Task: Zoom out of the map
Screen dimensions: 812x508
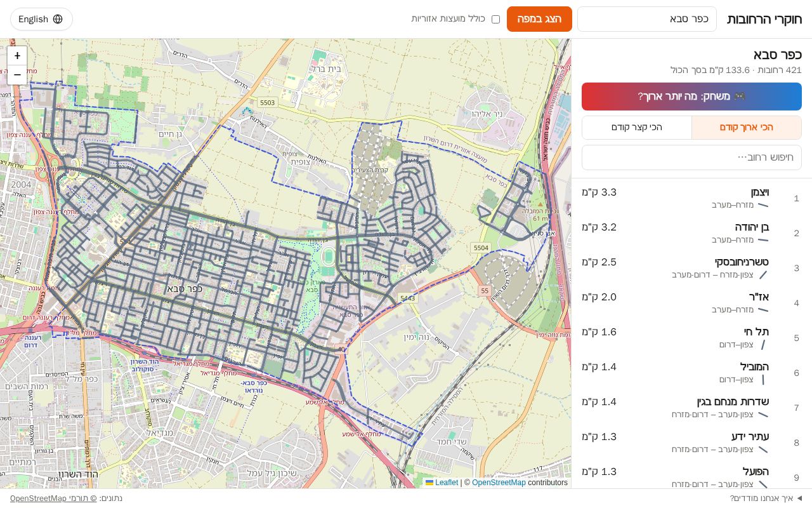Action: (x=17, y=75)
